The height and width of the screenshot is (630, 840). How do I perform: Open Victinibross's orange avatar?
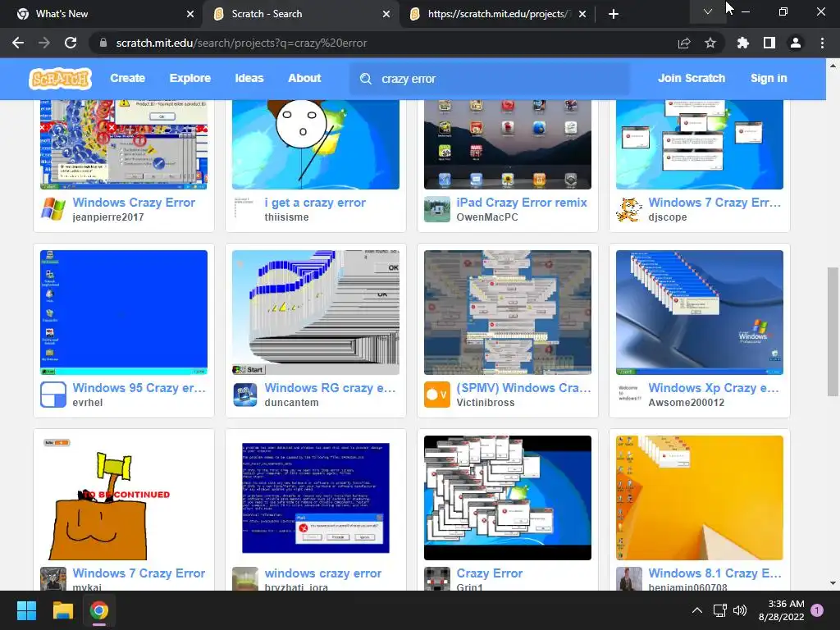pos(437,395)
